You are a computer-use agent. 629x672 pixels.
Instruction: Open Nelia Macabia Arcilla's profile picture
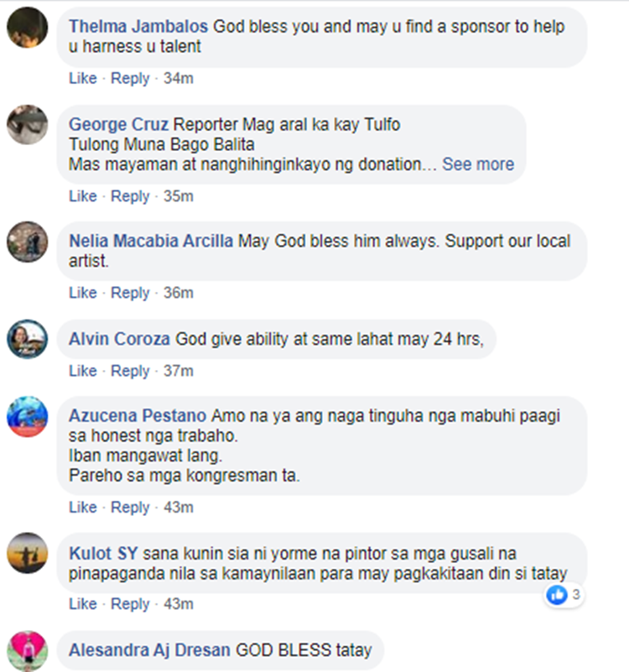click(x=28, y=242)
